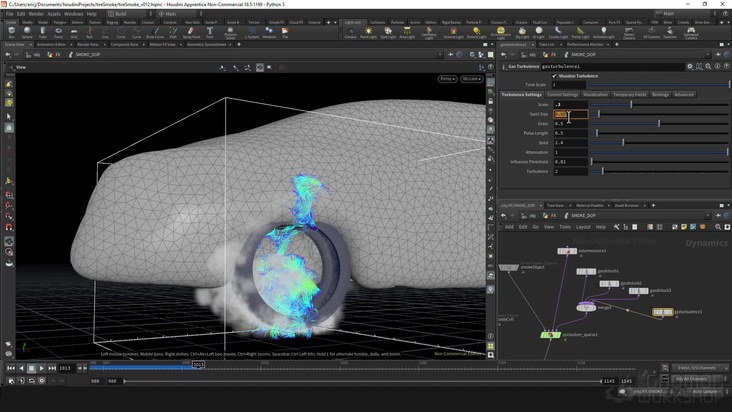Add a Volume Light from the shelf
The image size is (732, 412).
click(x=453, y=32)
